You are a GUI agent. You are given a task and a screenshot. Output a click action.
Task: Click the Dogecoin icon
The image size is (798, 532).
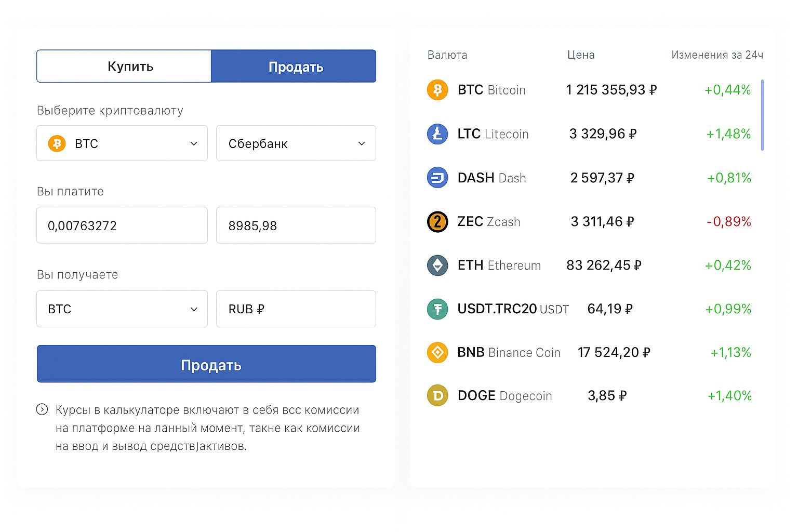(437, 396)
